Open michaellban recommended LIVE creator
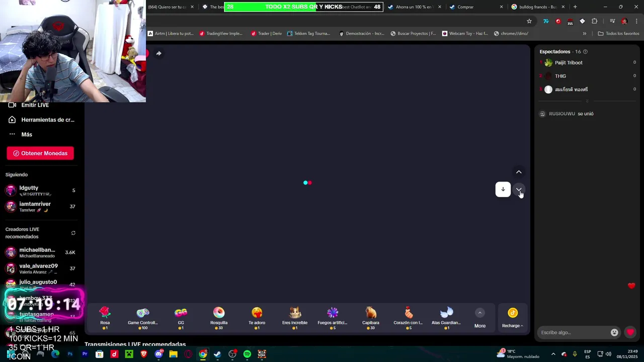Viewport: 644px width, 362px height. pos(40,252)
